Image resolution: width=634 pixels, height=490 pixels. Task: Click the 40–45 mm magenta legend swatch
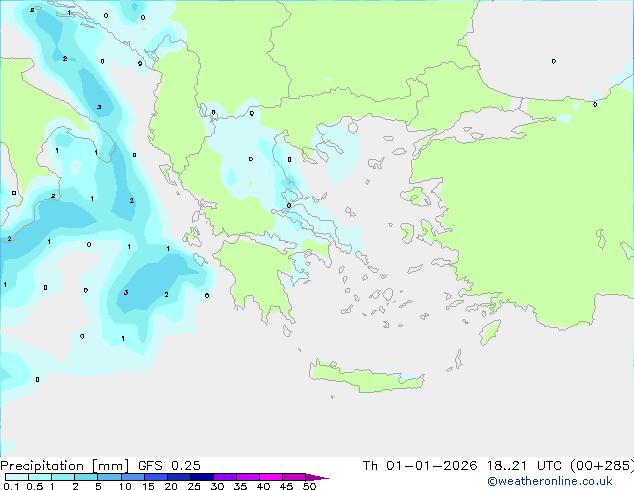point(271,477)
